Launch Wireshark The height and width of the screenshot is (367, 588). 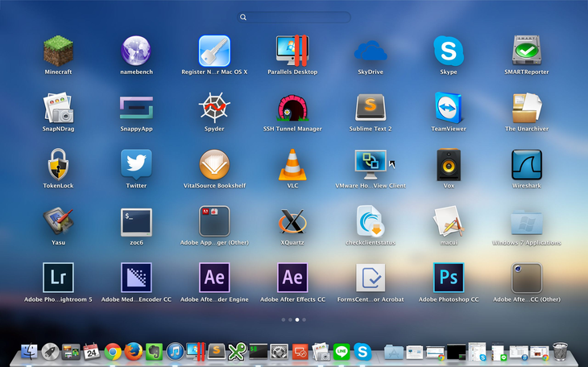tap(527, 164)
